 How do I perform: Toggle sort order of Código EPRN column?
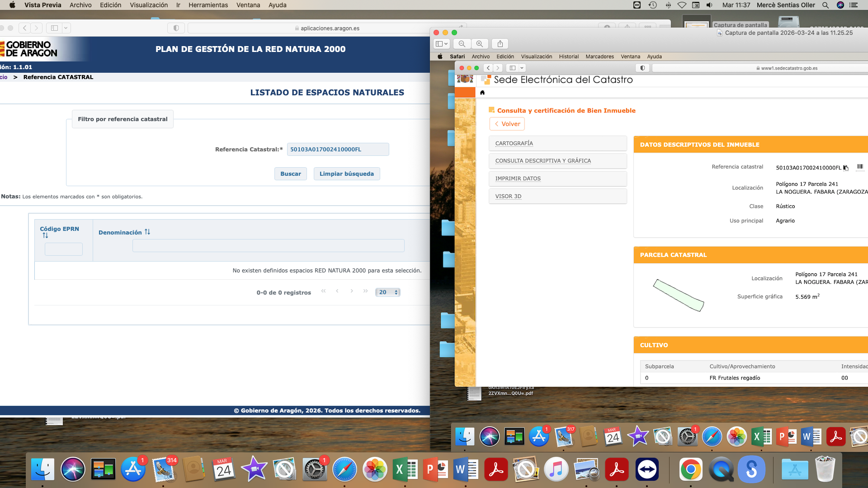(x=45, y=235)
